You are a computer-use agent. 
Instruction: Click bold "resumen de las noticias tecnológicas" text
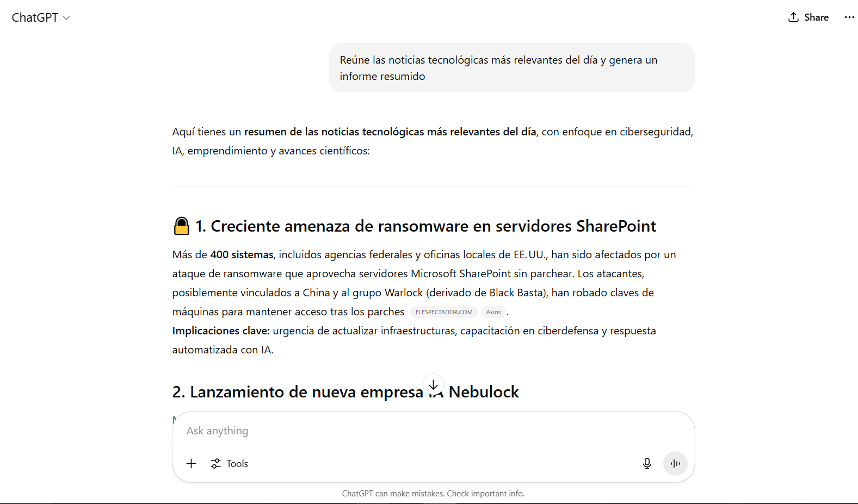coord(390,132)
